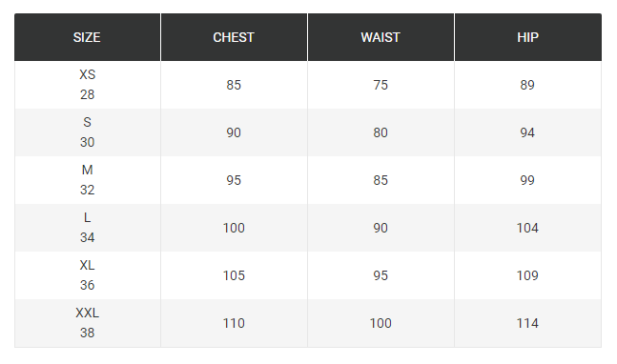Click chest value 110 in XXL row
Viewport: 617px width, 364px height.
[234, 323]
